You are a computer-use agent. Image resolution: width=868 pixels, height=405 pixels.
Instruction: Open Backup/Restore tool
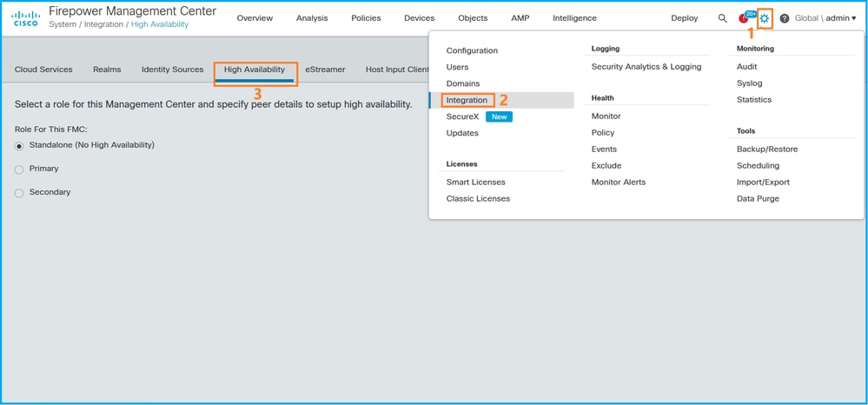click(x=767, y=149)
